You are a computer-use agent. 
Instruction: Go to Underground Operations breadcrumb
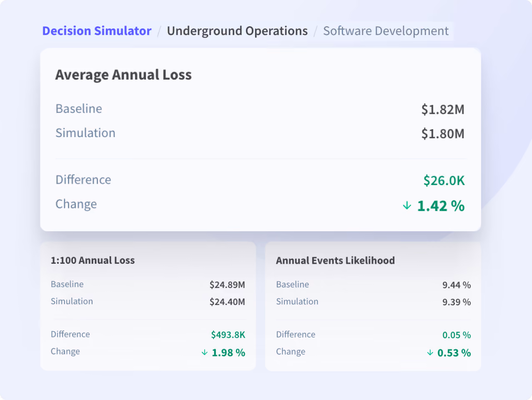click(x=237, y=31)
